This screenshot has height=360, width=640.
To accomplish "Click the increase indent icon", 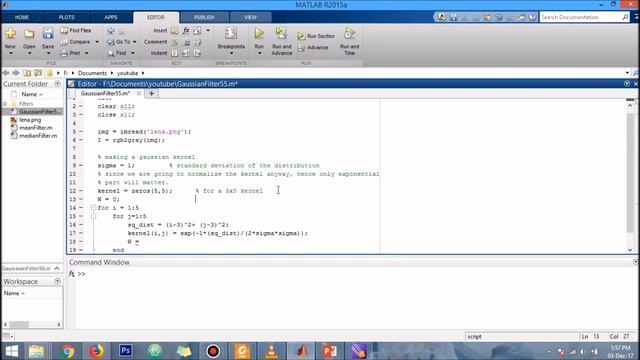I will pos(187,53).
